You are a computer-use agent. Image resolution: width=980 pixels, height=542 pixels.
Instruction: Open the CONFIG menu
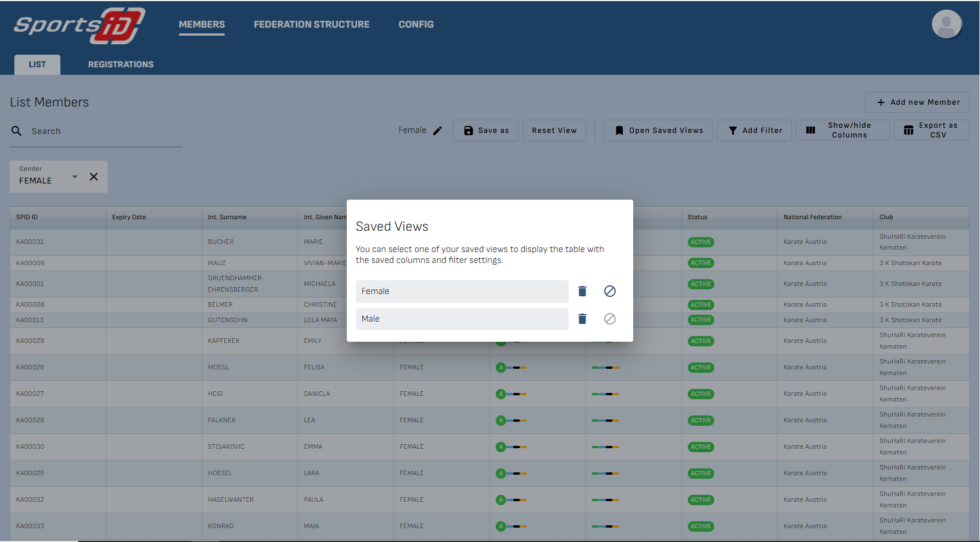click(x=416, y=24)
